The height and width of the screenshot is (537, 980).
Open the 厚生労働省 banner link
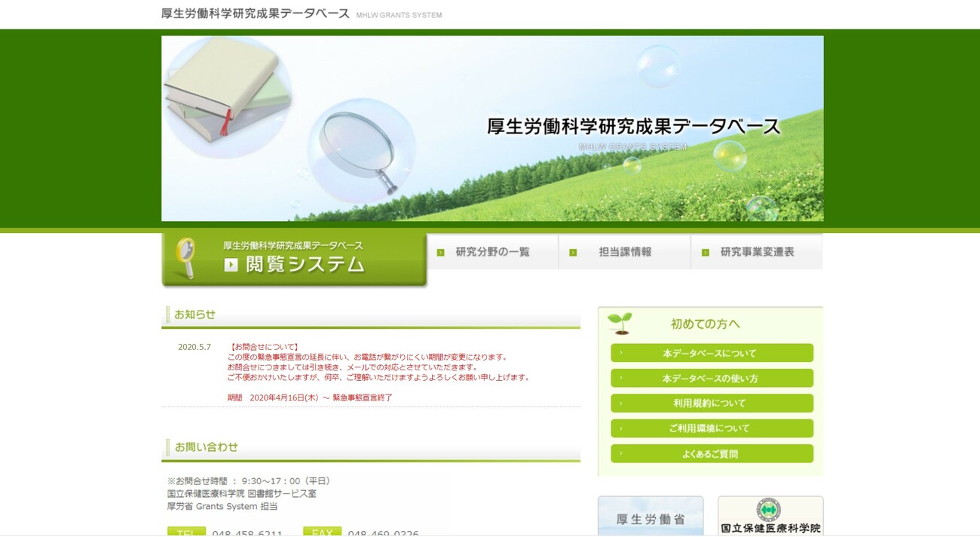(x=651, y=517)
